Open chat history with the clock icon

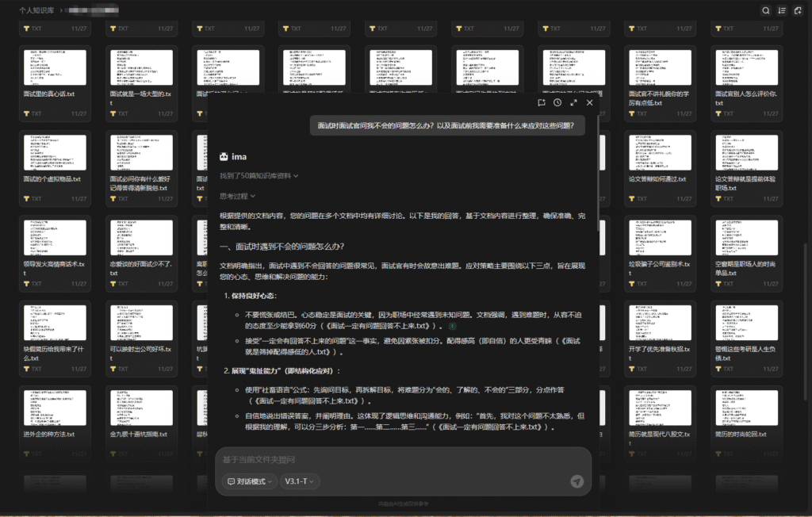[x=557, y=102]
